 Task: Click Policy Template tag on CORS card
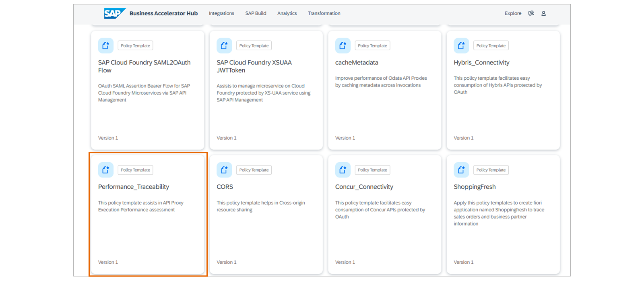(254, 170)
